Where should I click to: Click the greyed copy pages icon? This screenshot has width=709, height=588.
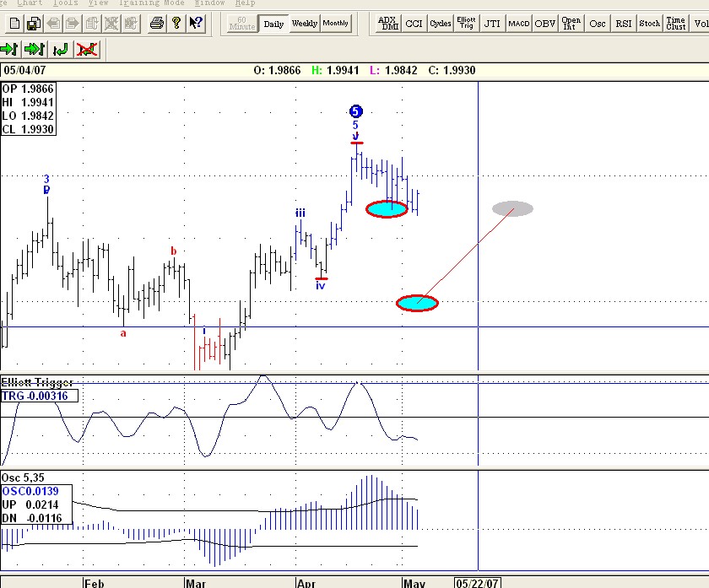[x=92, y=23]
